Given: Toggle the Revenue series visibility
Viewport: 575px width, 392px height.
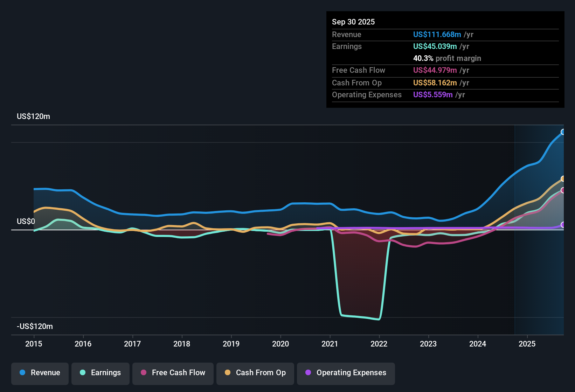Looking at the screenshot, I should (40, 373).
